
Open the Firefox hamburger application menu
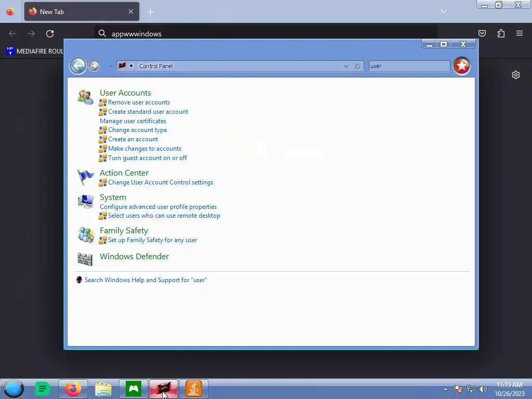click(x=520, y=33)
